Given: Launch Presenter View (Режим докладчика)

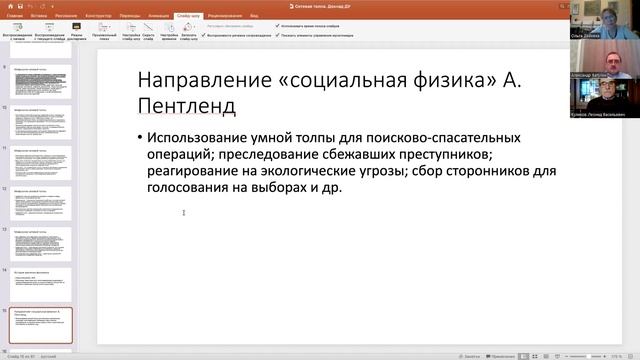Looking at the screenshot, I should click(x=76, y=31).
